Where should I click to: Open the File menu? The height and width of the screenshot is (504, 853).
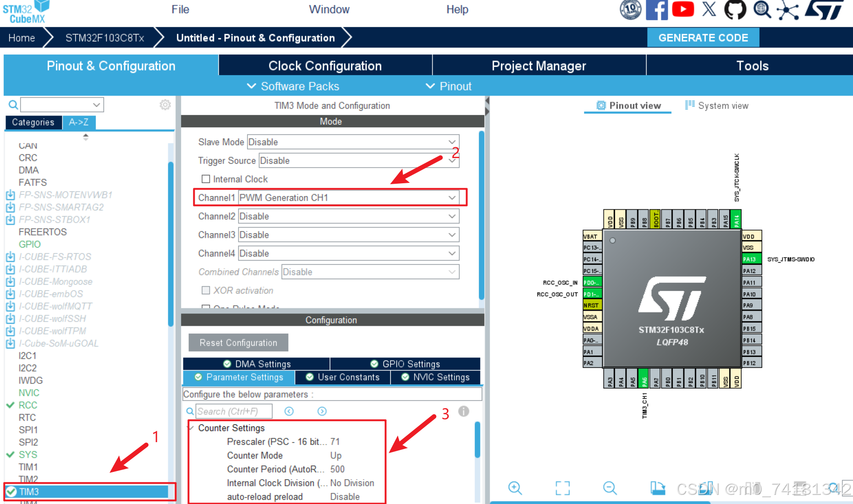(x=180, y=9)
